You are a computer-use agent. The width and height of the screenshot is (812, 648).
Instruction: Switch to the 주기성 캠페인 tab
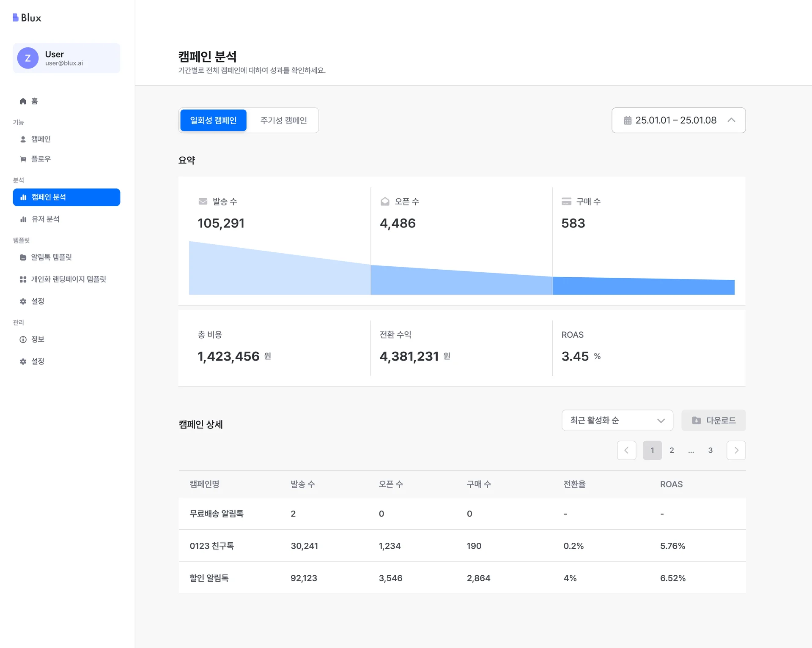(x=283, y=120)
